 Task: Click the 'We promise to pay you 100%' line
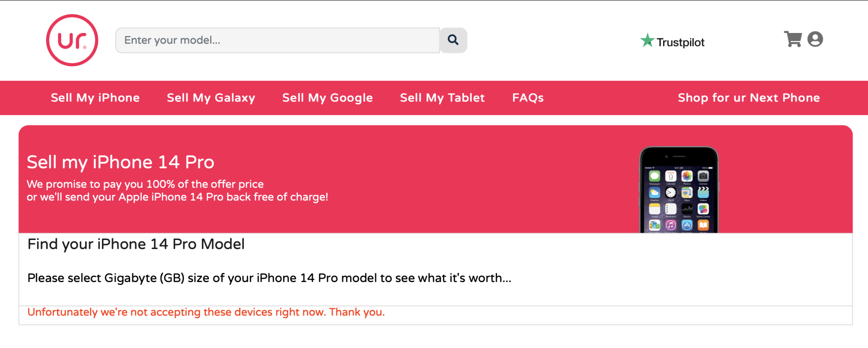pyautogui.click(x=145, y=184)
